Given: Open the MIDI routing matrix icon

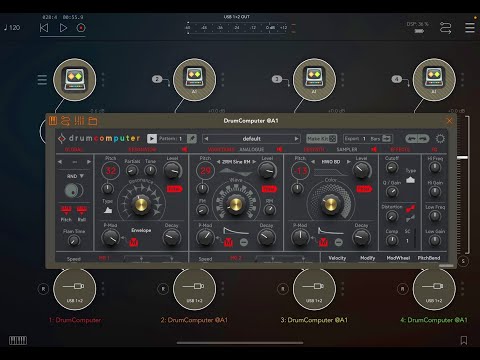Looking at the screenshot, I should click(446, 28).
